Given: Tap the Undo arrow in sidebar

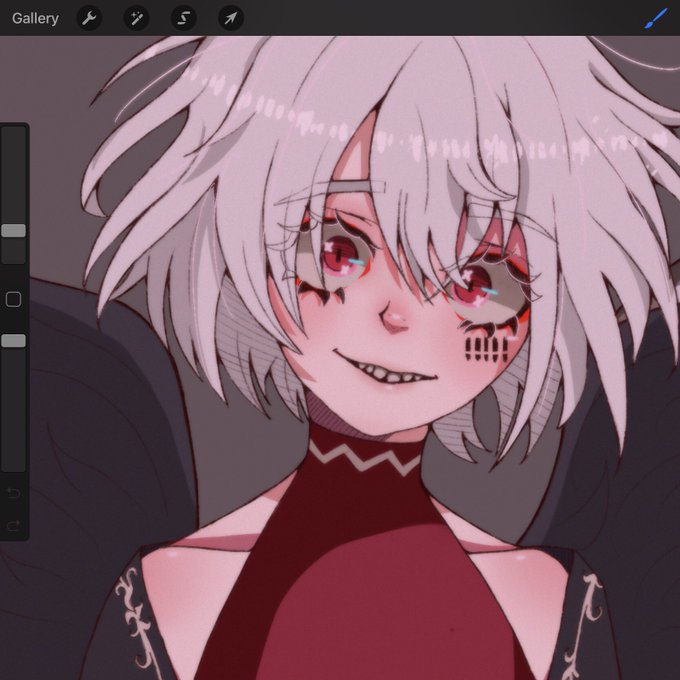Looking at the screenshot, I should click(13, 493).
